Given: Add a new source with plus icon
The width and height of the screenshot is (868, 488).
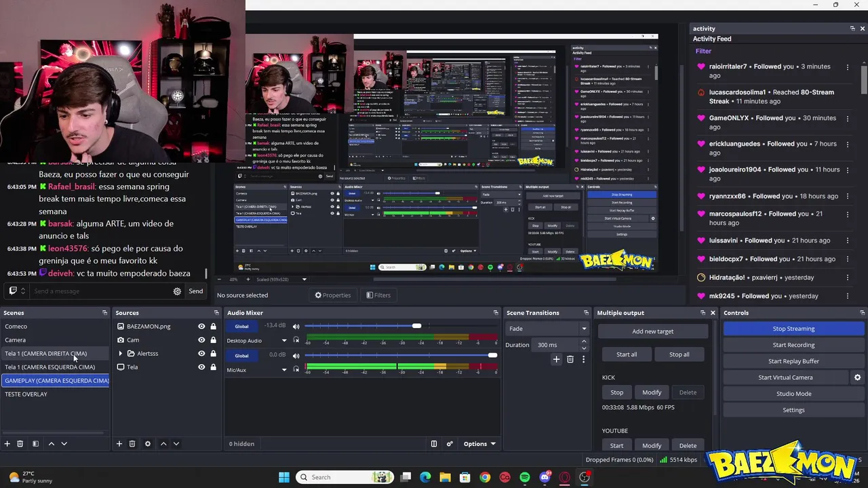Looking at the screenshot, I should coord(119,444).
